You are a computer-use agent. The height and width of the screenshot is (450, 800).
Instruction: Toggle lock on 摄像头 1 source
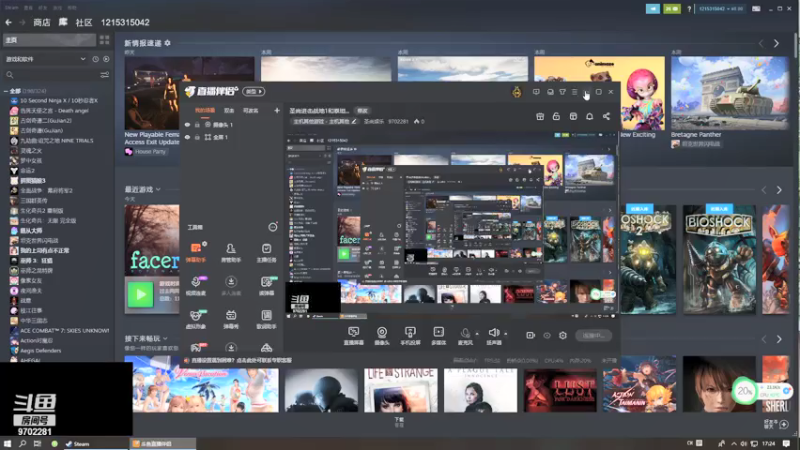[197, 124]
